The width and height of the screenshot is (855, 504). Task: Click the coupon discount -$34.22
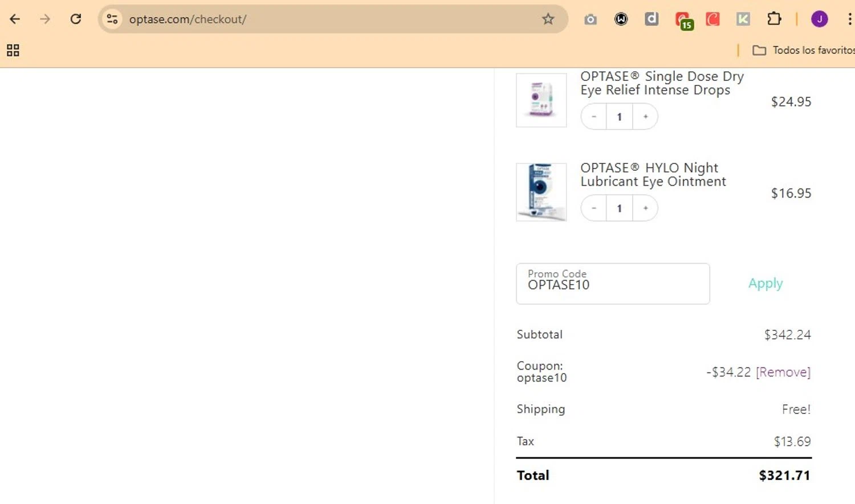[x=728, y=372]
